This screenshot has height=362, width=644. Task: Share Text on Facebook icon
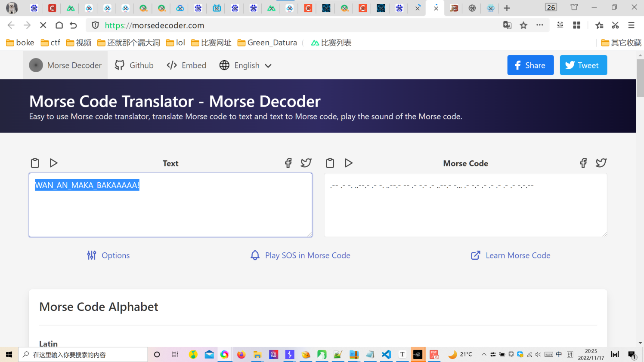point(288,163)
